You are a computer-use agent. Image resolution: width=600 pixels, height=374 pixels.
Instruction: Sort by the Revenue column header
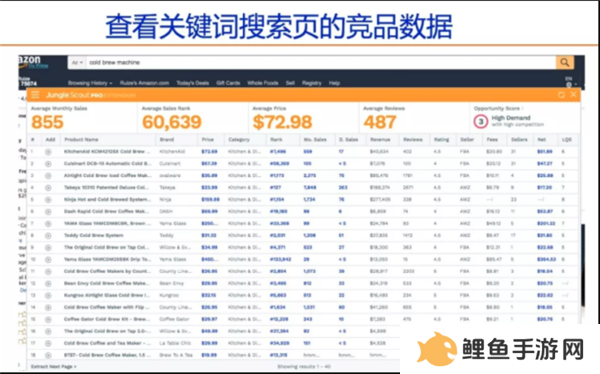click(x=380, y=140)
